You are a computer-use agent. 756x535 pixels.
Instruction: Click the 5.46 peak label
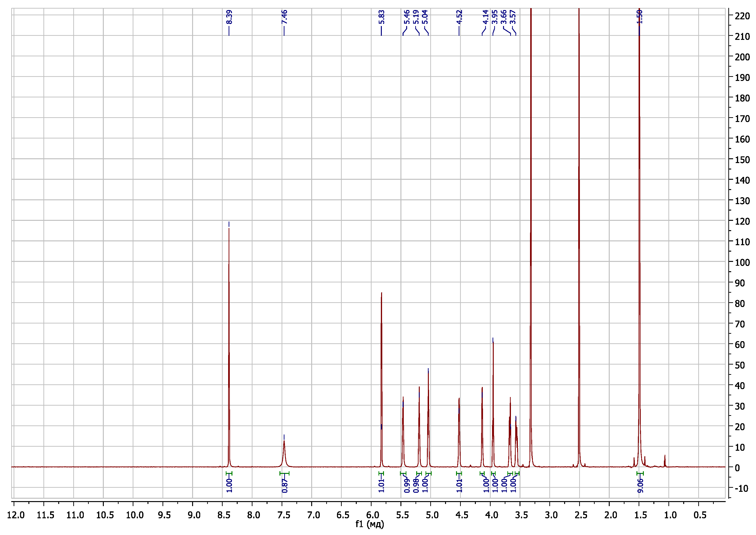407,17
